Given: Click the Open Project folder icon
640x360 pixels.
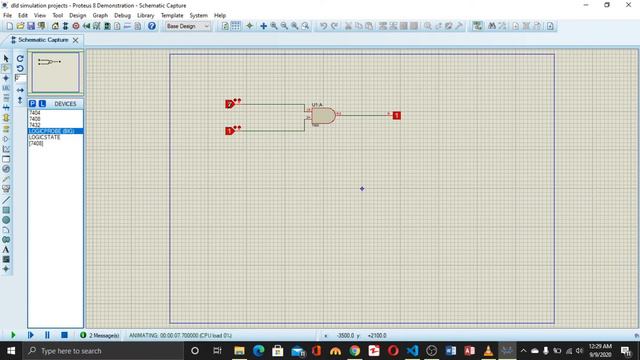Looking at the screenshot, I should tap(20, 26).
